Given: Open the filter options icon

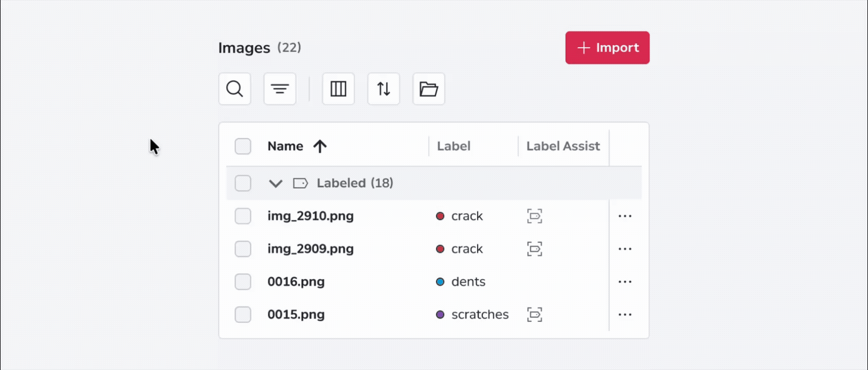Looking at the screenshot, I should pos(280,89).
